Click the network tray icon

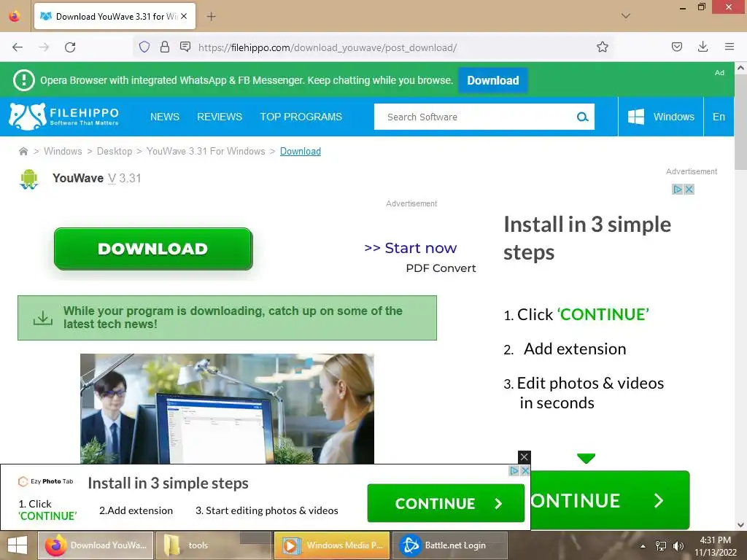click(x=661, y=545)
